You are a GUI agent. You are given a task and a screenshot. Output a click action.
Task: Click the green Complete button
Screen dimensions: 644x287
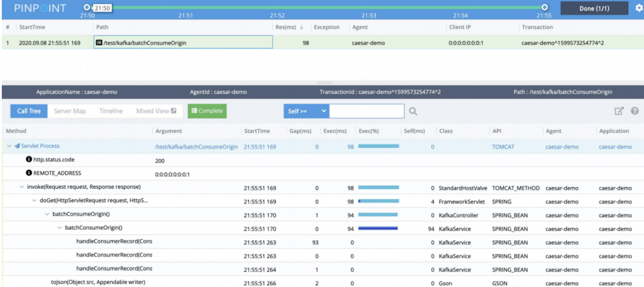click(207, 111)
